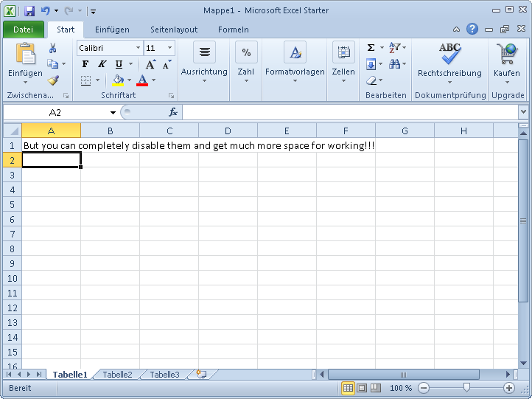Toggle italic formatting (K)
Screen dimensions: 532x399
tap(102, 64)
